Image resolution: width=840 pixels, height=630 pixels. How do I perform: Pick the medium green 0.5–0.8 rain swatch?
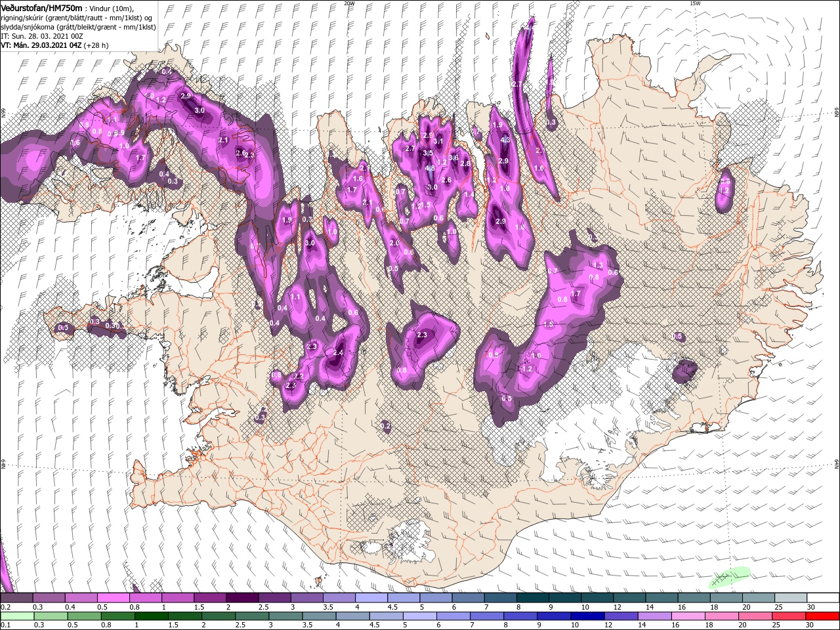click(84, 616)
